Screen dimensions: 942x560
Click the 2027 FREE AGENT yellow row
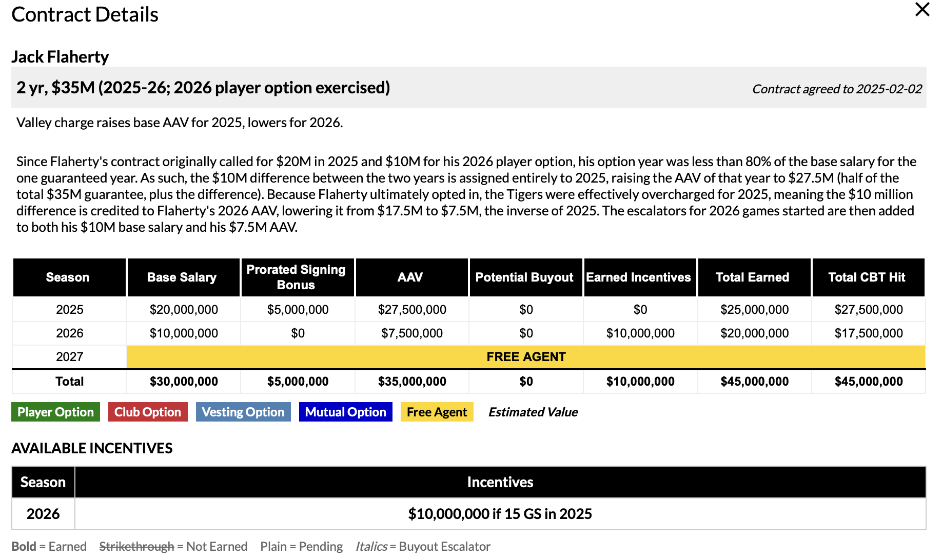click(526, 357)
